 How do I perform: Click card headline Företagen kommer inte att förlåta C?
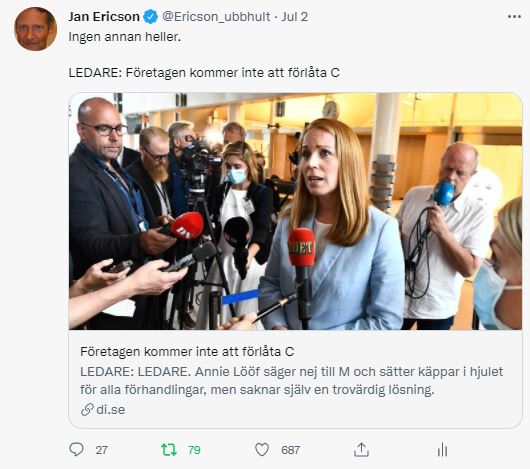187,352
